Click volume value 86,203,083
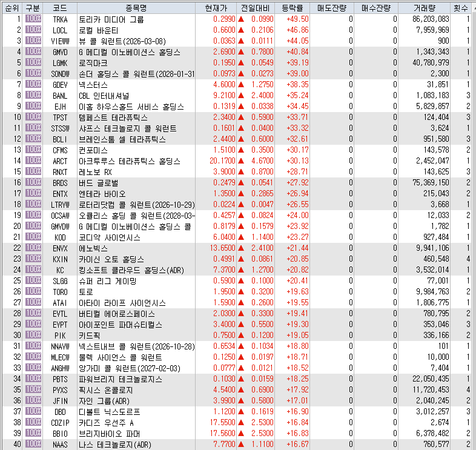The width and height of the screenshot is (476, 450). (x=431, y=19)
